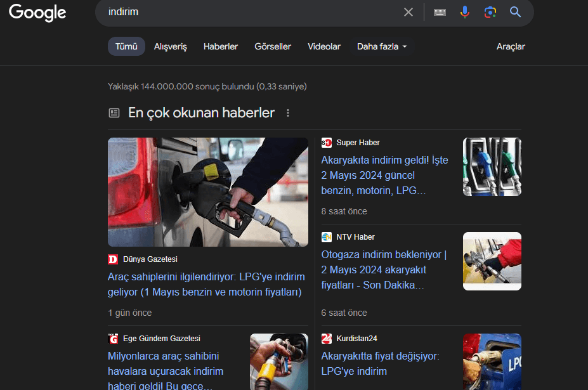This screenshot has width=588, height=390.
Task: Click the Ege Gündem Gazetesi source icon
Action: pyautogui.click(x=113, y=338)
